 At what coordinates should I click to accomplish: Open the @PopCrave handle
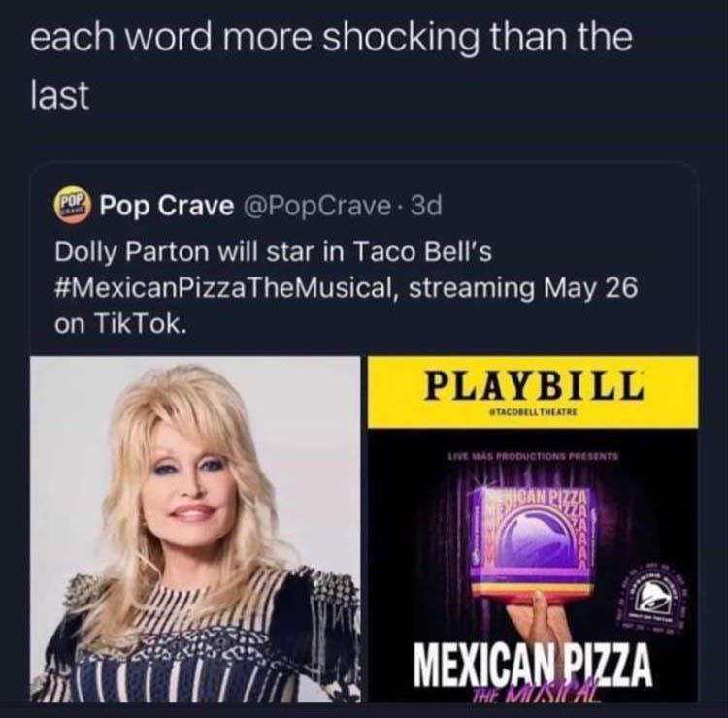coord(316,206)
